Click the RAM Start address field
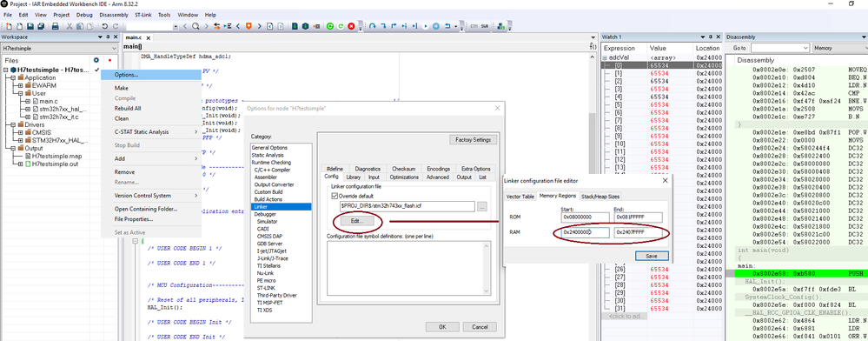This screenshot has height=341, width=868. 585,233
